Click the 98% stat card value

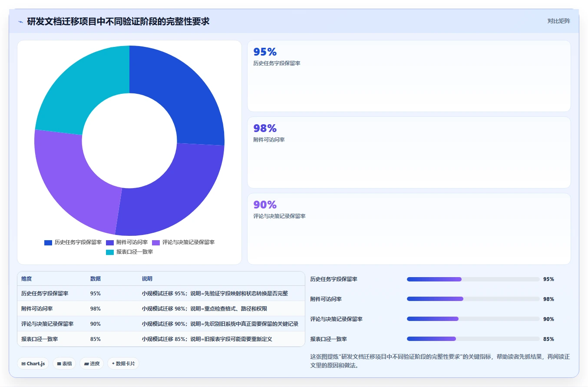pos(265,128)
